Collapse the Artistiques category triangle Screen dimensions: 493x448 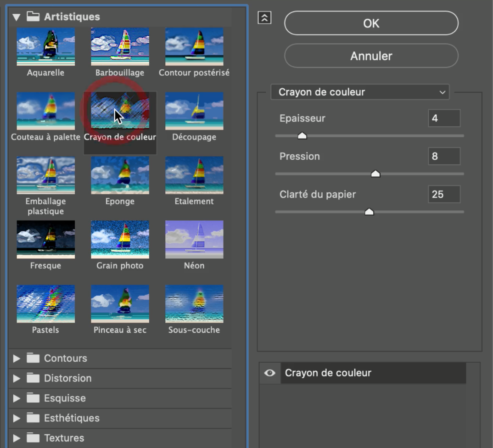pos(17,17)
